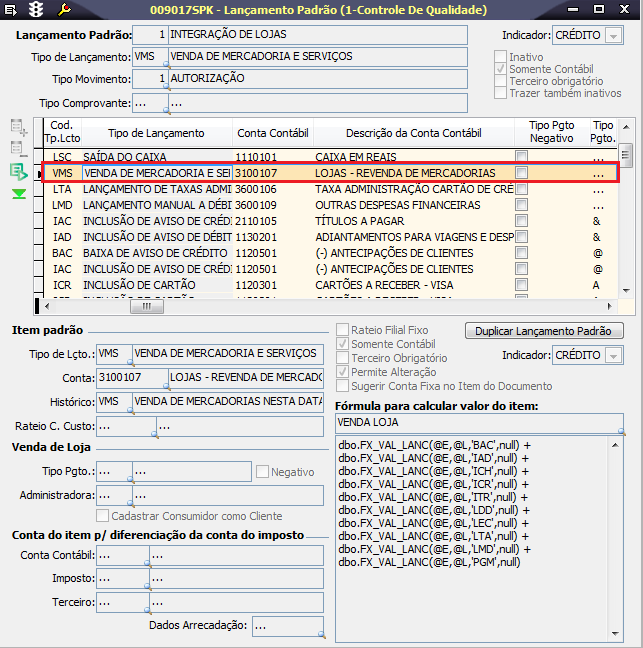This screenshot has width=643, height=648.
Task: Click formula line with 'BAC'
Action: [434, 446]
